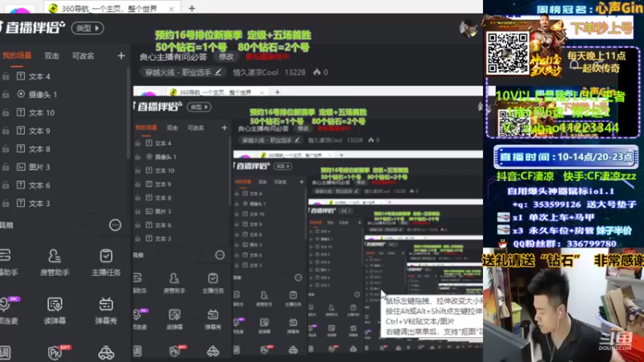This screenshot has height=362, width=644.
Task: Click the camera icon of 摄像头 1
Action: (21, 94)
